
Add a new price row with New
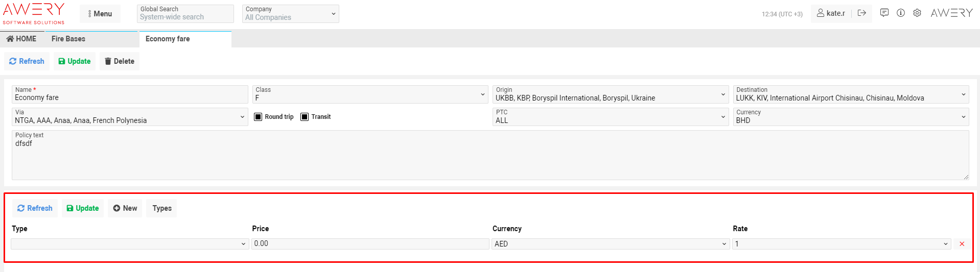click(125, 208)
